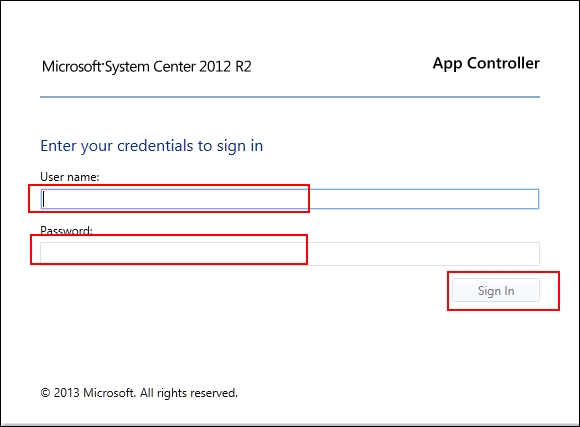Click the 'Microsoft System Center 2012 R2' title
This screenshot has width=580, height=427.
(147, 67)
